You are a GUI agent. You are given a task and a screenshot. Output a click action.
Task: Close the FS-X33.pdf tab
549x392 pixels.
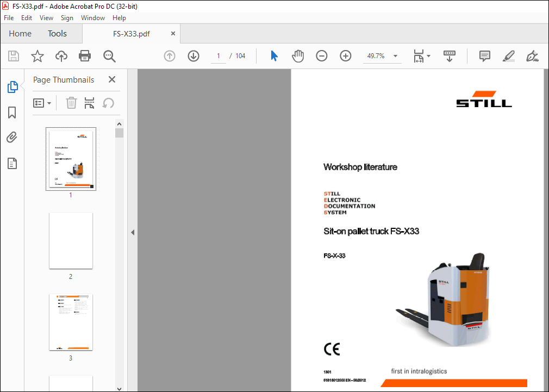(173, 34)
